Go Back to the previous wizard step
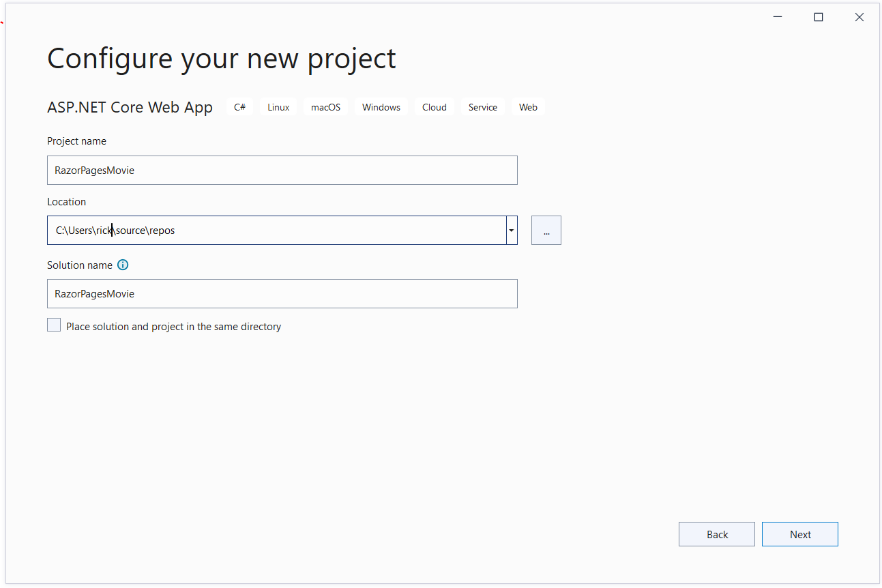This screenshot has width=882, height=588. (716, 533)
